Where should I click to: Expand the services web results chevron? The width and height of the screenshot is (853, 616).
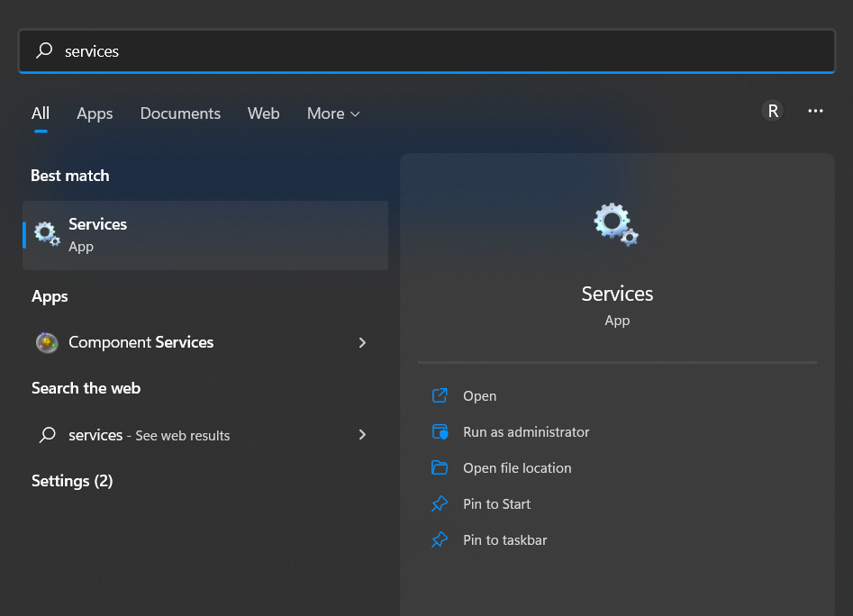(362, 434)
